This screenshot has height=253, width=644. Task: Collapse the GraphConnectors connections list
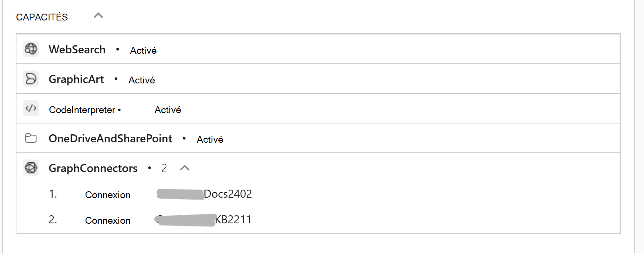tap(185, 168)
